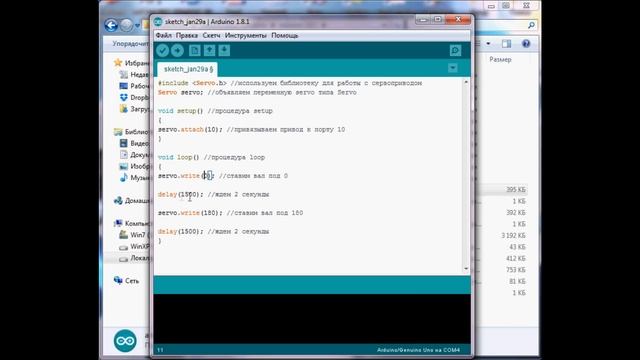Click the servo.write(180) code line
The height and width of the screenshot is (360, 640).
[x=231, y=213]
